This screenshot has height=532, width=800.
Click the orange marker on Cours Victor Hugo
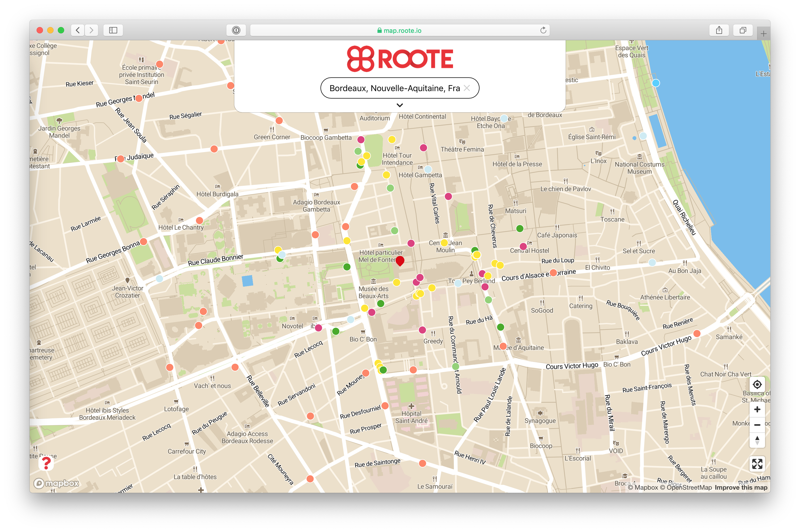pos(696,334)
